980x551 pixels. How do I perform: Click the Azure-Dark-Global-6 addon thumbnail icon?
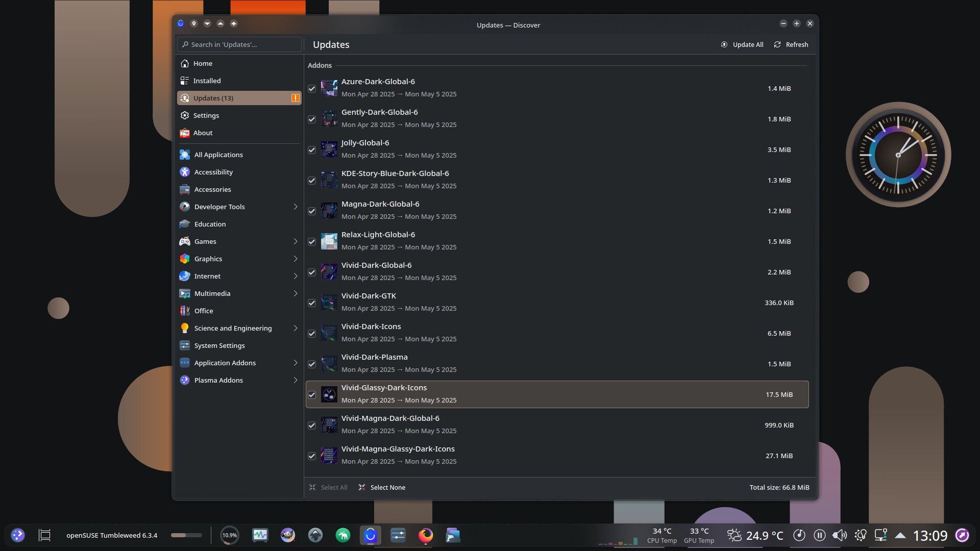coord(329,88)
